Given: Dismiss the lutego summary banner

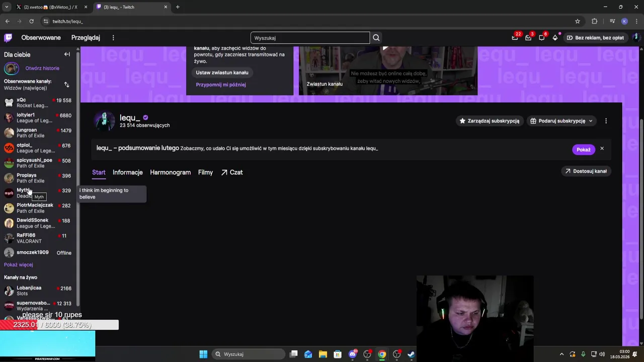Looking at the screenshot, I should pos(602,149).
